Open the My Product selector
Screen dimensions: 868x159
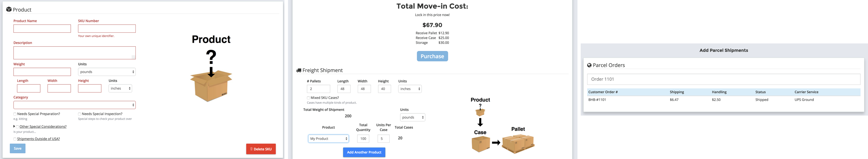pyautogui.click(x=328, y=139)
